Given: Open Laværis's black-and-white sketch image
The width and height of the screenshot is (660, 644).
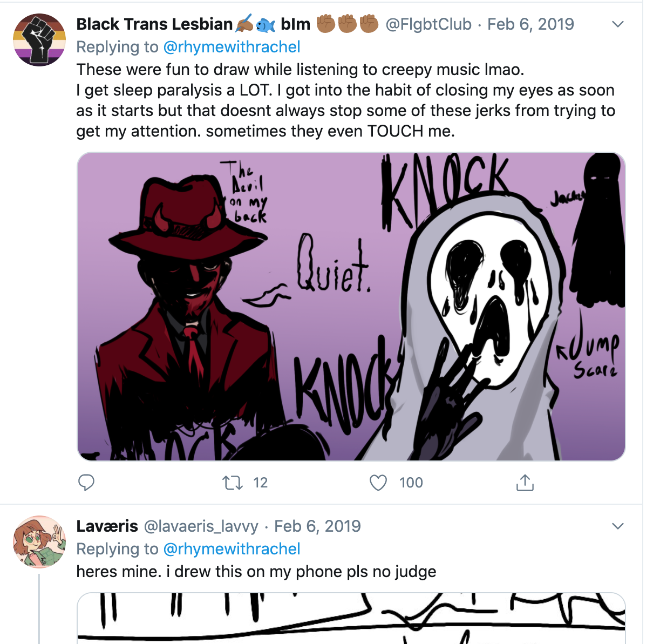Looking at the screenshot, I should (x=351, y=618).
